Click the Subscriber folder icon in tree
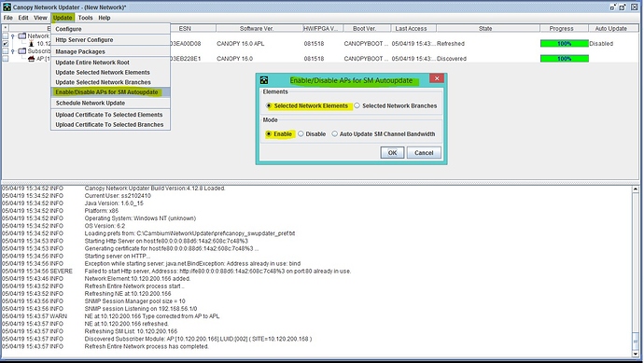The width and height of the screenshot is (644, 363). (22, 51)
